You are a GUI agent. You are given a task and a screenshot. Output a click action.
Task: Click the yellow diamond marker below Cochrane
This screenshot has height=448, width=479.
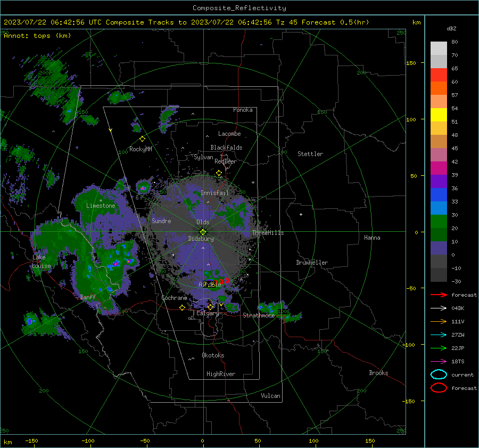182,307
